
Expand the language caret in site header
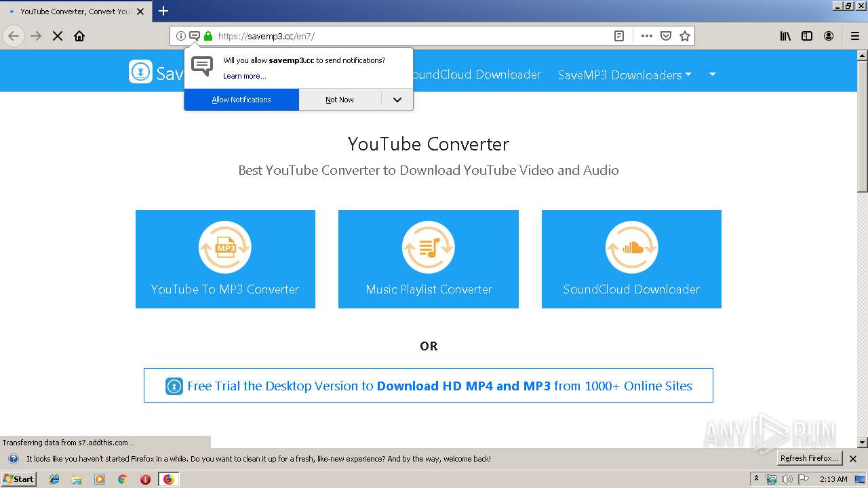point(712,74)
